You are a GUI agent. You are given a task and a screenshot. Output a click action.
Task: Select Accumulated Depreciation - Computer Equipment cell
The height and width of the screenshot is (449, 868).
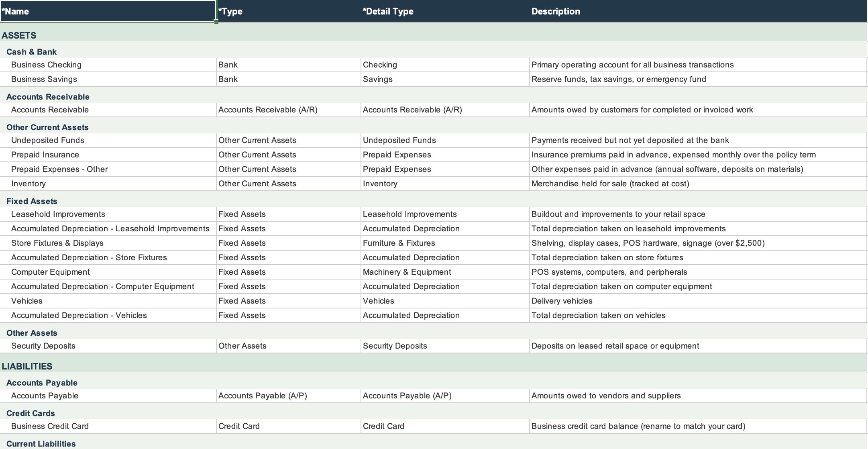click(108, 287)
